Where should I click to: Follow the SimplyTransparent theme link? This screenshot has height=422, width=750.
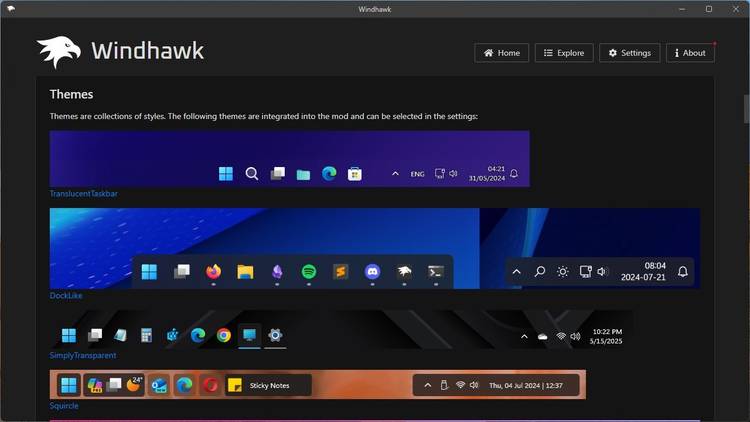point(83,355)
